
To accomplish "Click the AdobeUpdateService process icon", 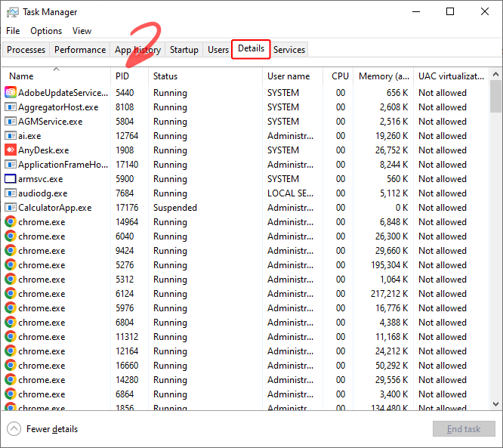I will (x=11, y=93).
